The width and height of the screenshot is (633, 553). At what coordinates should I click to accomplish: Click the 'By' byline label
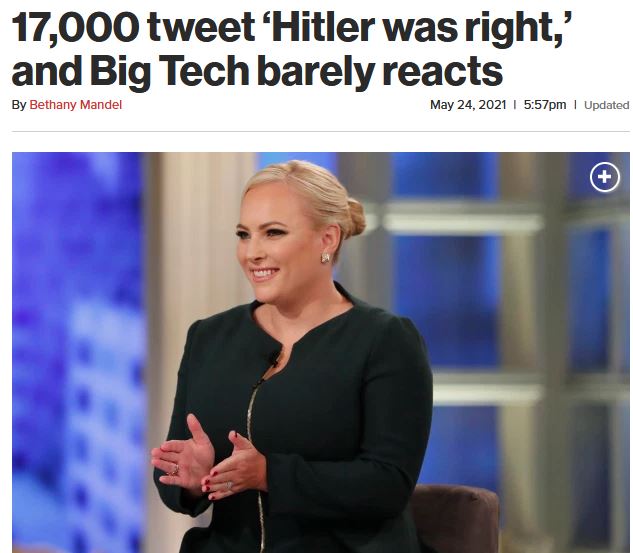(x=19, y=105)
